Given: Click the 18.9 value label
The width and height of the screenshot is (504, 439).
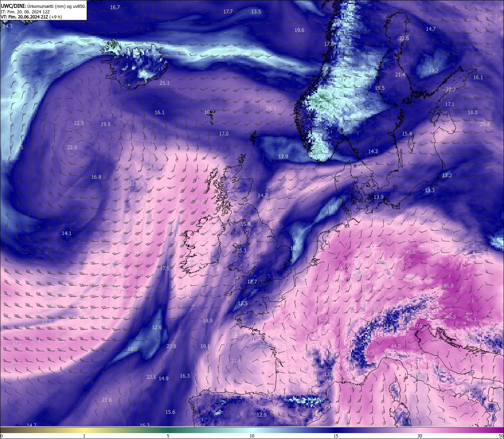Looking at the screenshot, I should coord(208,321).
